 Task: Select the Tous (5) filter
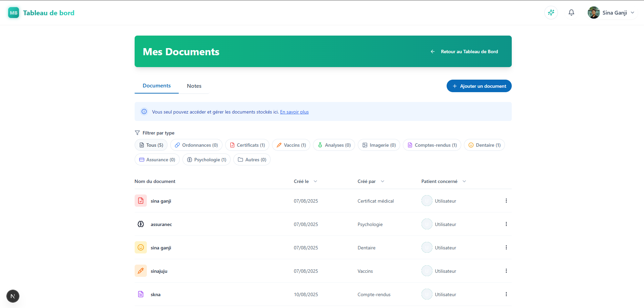[151, 145]
